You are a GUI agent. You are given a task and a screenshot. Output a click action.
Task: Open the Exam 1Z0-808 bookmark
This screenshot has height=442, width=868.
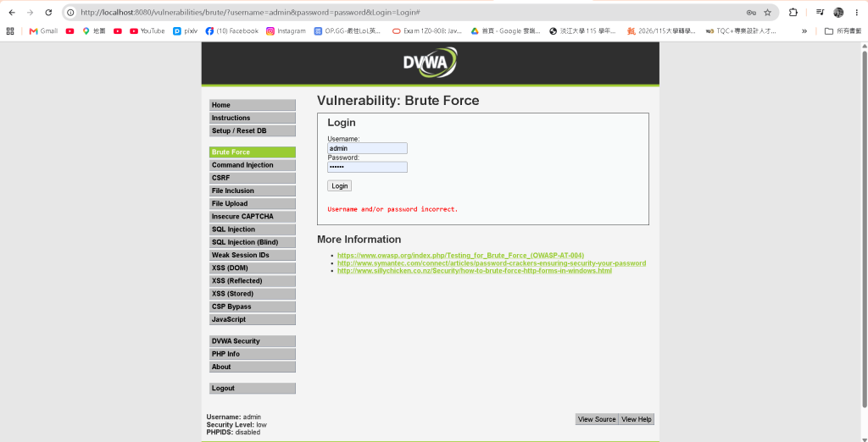(x=427, y=31)
